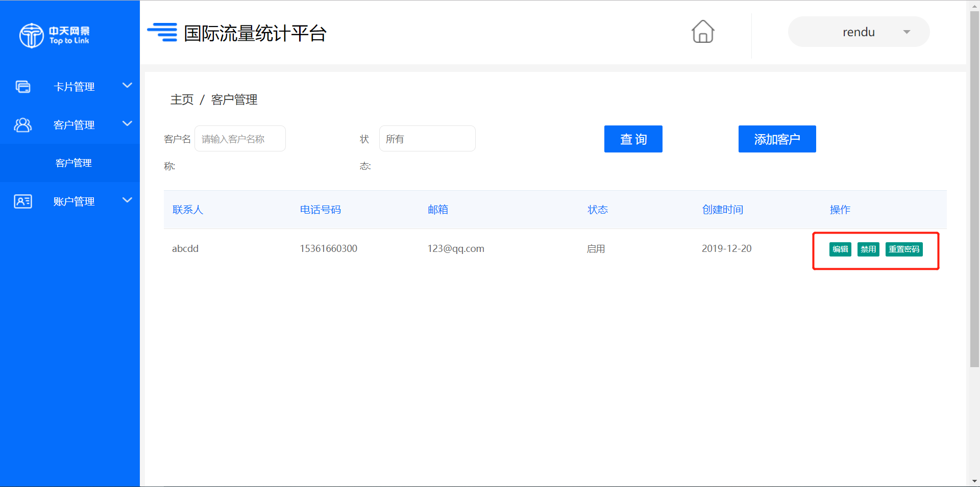This screenshot has width=980, height=487.
Task: Click the 添加客户 button
Action: (x=777, y=139)
